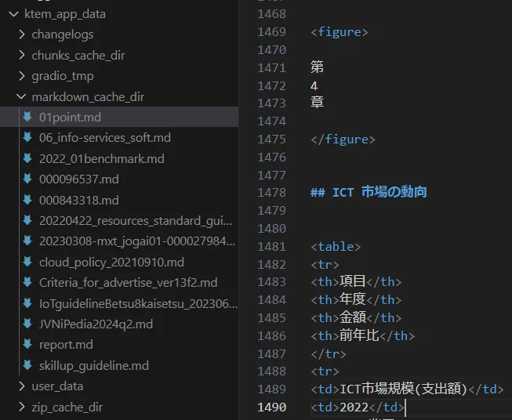Select the chunks_cache_dir folder name
Image resolution: width=512 pixels, height=420 pixels.
pos(78,56)
